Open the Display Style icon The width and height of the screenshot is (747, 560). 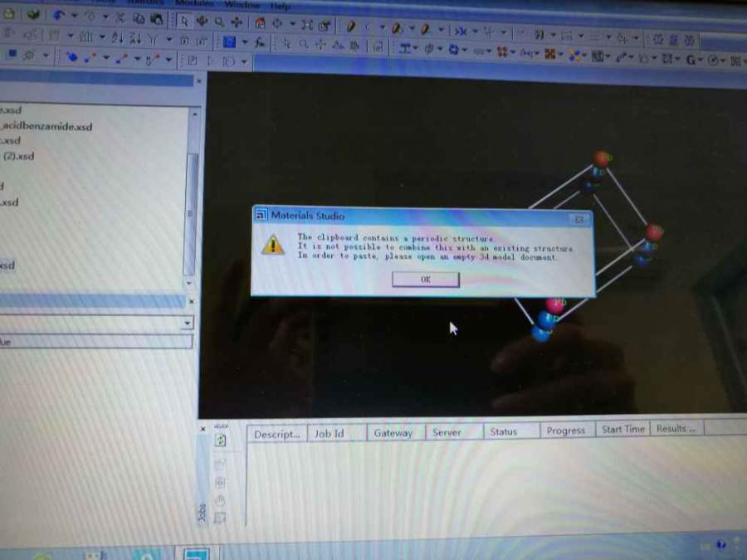[325, 26]
